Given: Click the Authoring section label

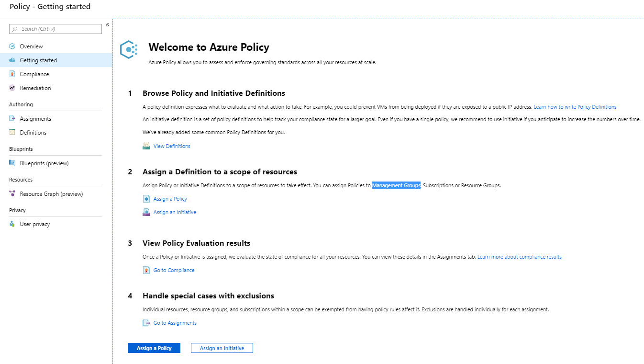Looking at the screenshot, I should (21, 104).
